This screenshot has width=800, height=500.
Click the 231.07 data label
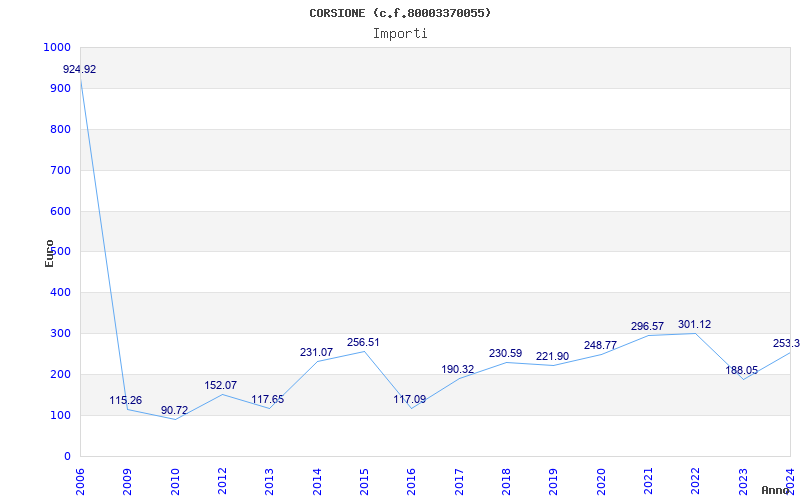point(316,353)
